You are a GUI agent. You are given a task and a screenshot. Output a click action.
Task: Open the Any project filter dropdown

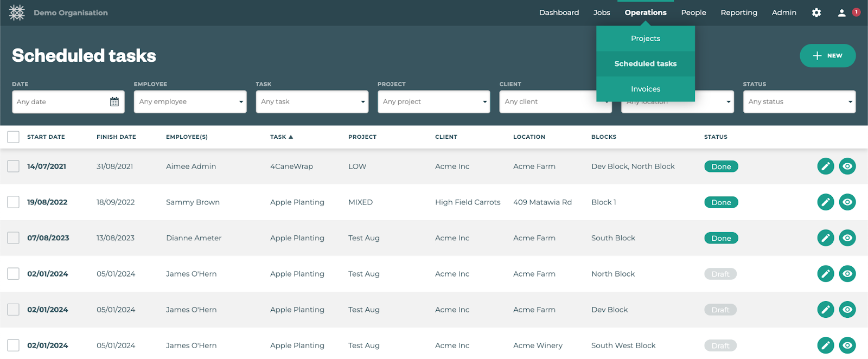click(x=433, y=102)
